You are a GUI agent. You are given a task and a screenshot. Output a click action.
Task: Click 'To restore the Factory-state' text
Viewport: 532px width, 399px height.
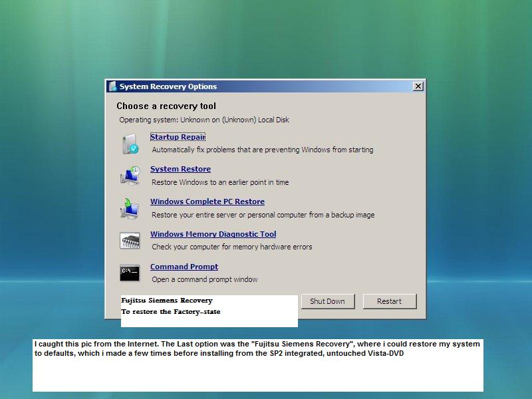pos(171,311)
